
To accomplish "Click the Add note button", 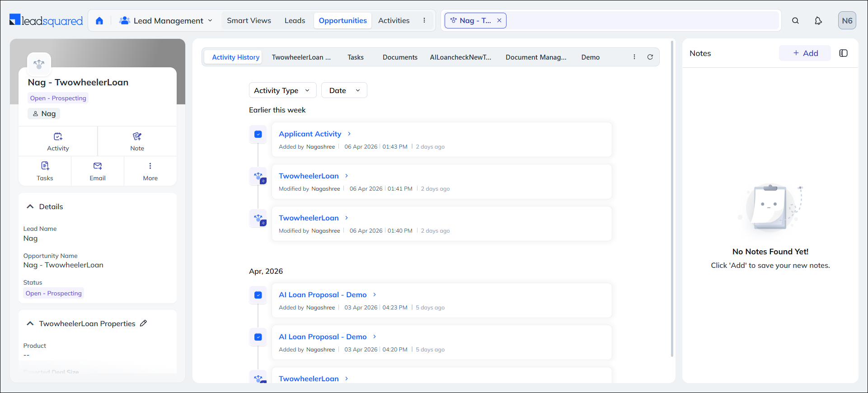I will click(x=805, y=53).
